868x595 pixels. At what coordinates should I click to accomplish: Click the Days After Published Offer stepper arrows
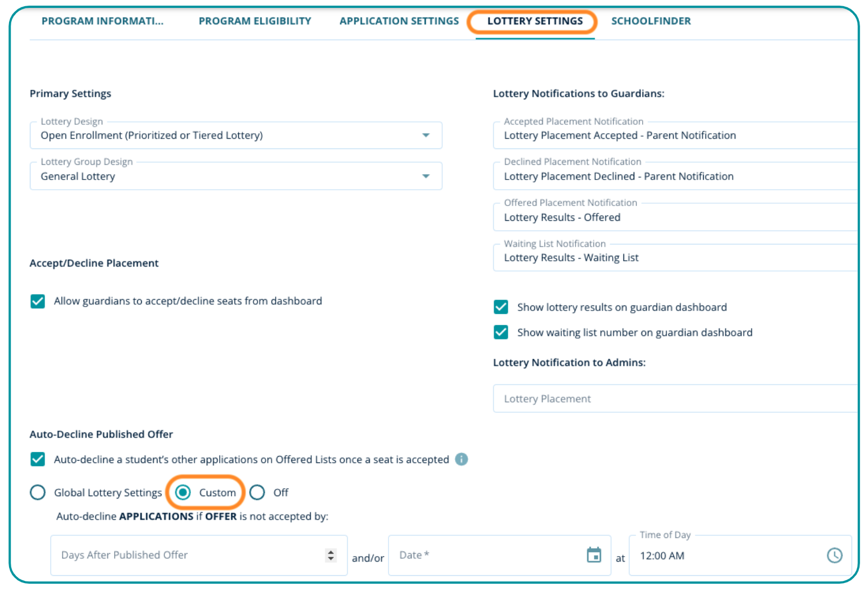click(331, 555)
